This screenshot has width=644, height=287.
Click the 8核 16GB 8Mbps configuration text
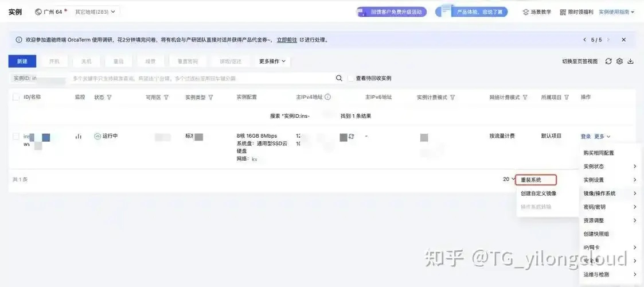click(257, 135)
